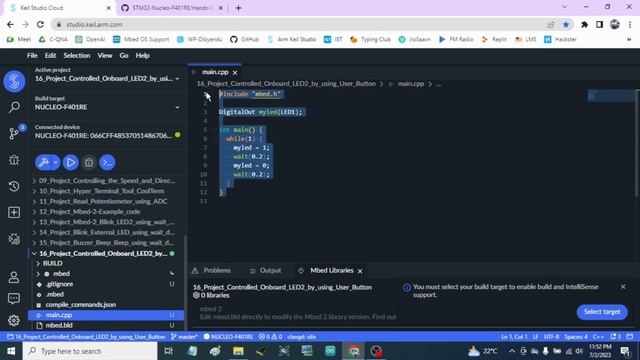
Task: Open the File menu
Action: pos(32,56)
